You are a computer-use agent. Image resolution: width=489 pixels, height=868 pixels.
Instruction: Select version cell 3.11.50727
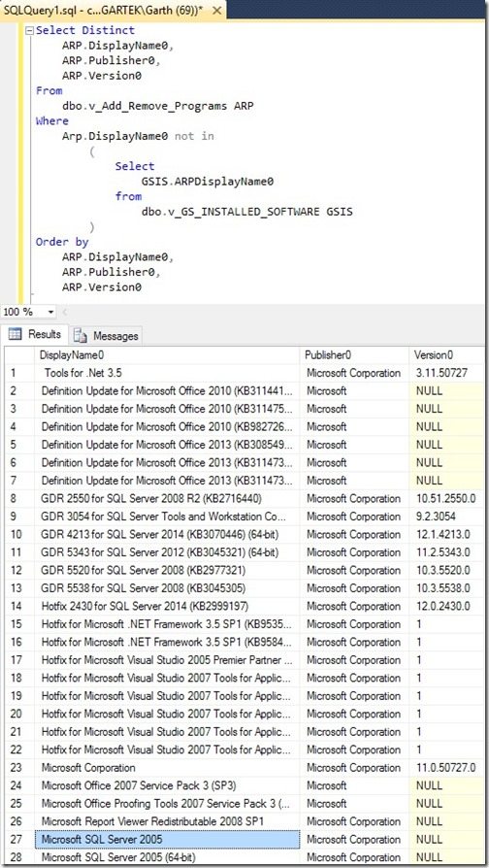click(447, 373)
